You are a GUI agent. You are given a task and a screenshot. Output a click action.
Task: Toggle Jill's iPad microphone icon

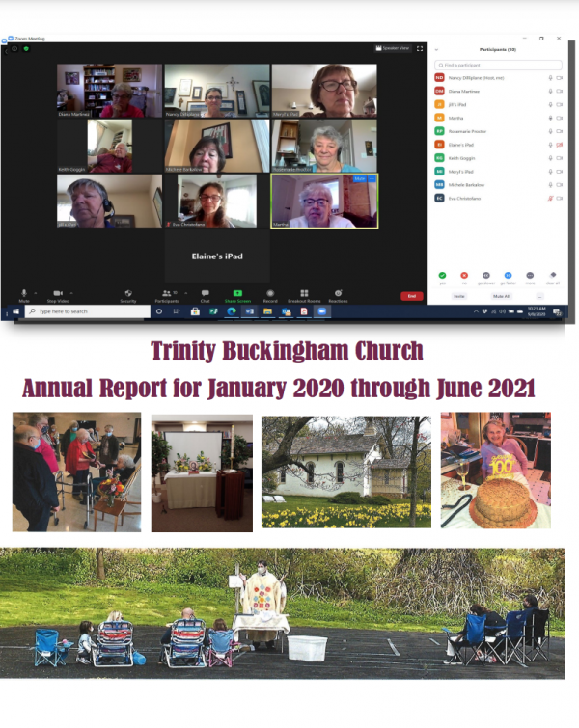550,105
